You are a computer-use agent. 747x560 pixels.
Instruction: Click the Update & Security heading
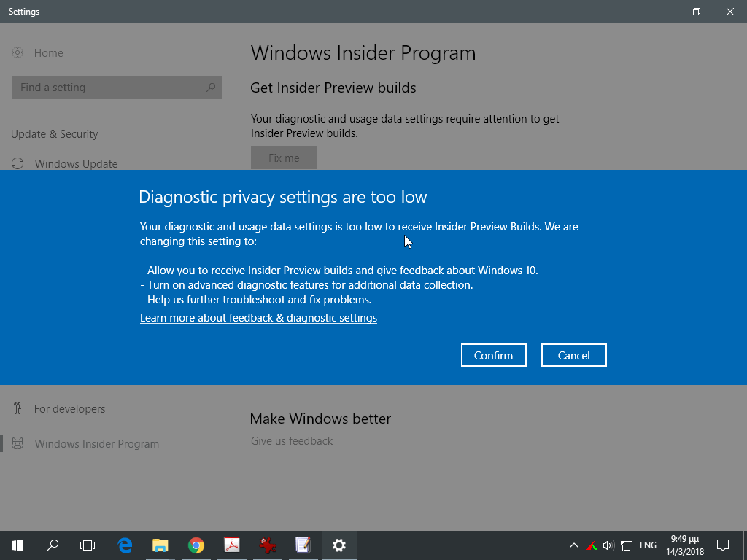pyautogui.click(x=54, y=134)
